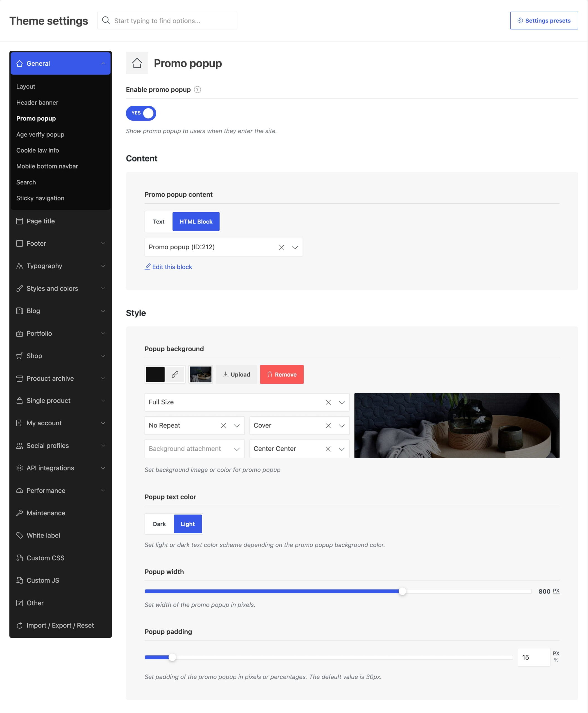Clear the Promo popup (ID:212) selection

tap(282, 247)
